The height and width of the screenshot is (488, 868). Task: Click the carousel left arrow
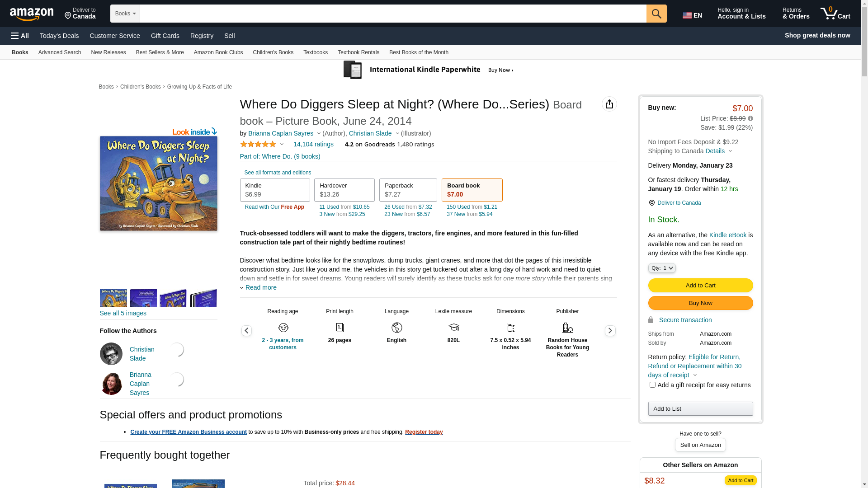[246, 331]
